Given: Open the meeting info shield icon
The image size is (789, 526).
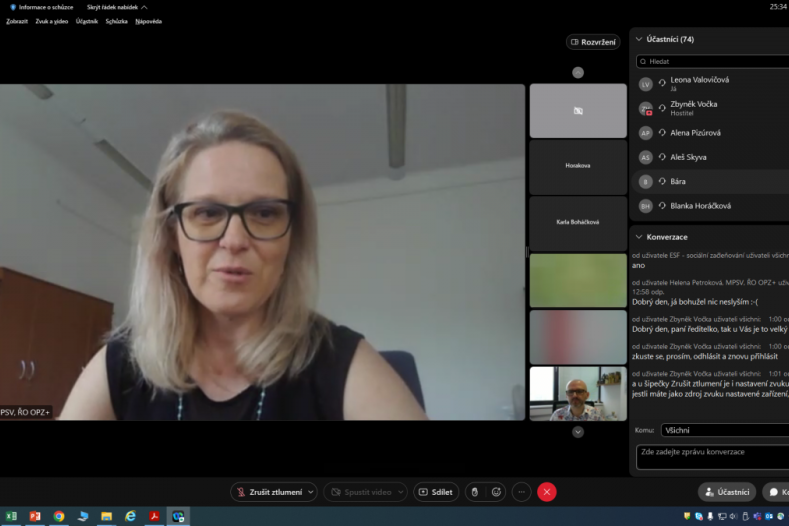Looking at the screenshot, I should pyautogui.click(x=13, y=7).
